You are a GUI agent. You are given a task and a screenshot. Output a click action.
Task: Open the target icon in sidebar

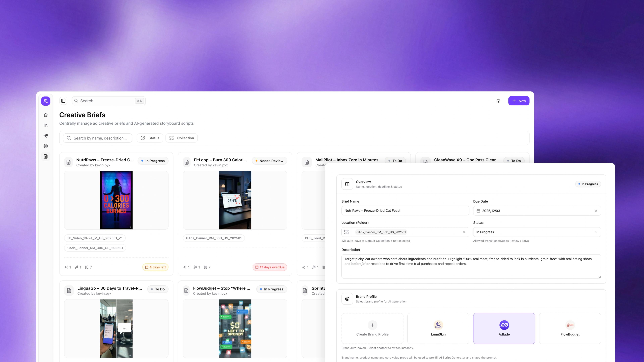pyautogui.click(x=46, y=146)
